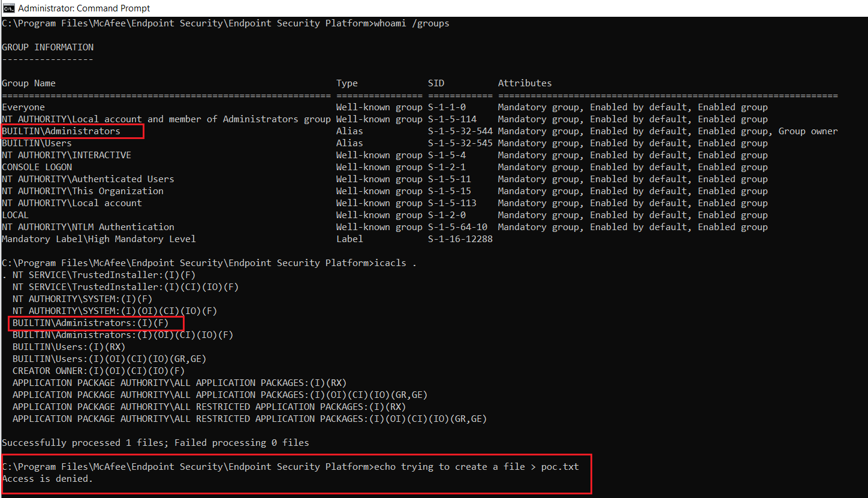Click the 'Attributes' column header
This screenshot has width=868, height=498.
(525, 83)
